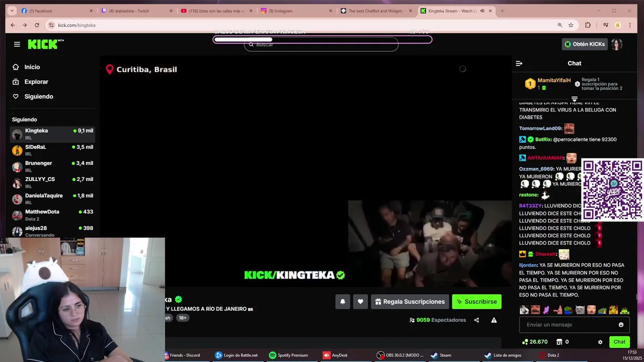Collapse the chat panel with arrow icon
The image size is (644, 362).
[519, 63]
